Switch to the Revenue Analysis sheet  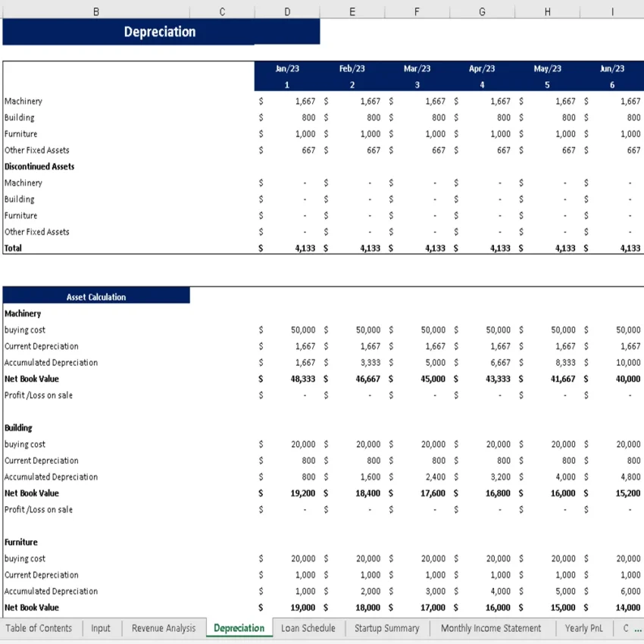pos(163,628)
